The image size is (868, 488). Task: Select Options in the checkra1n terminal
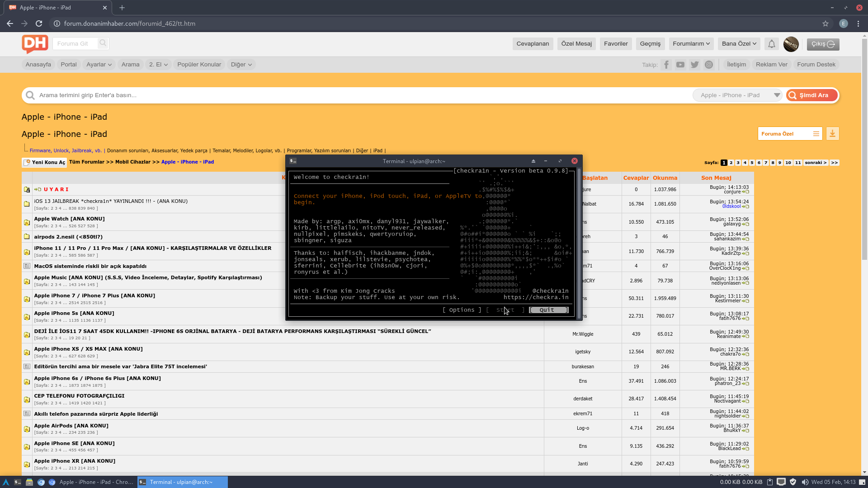[x=462, y=310]
